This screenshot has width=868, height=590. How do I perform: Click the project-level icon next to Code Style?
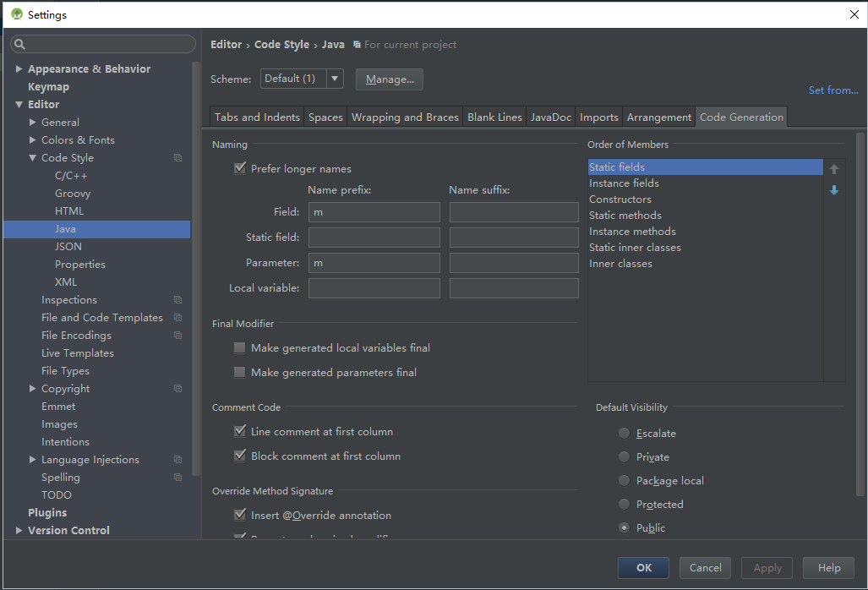pyautogui.click(x=178, y=158)
